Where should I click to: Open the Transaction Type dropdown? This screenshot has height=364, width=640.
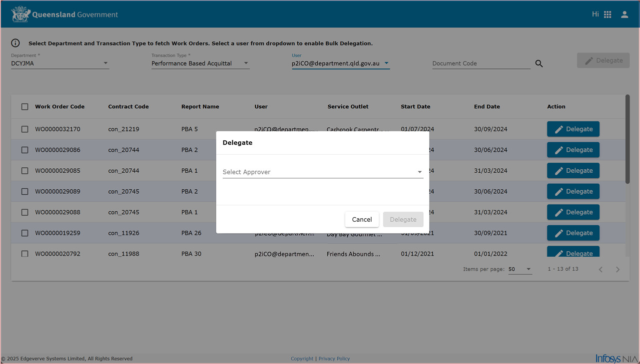point(200,63)
